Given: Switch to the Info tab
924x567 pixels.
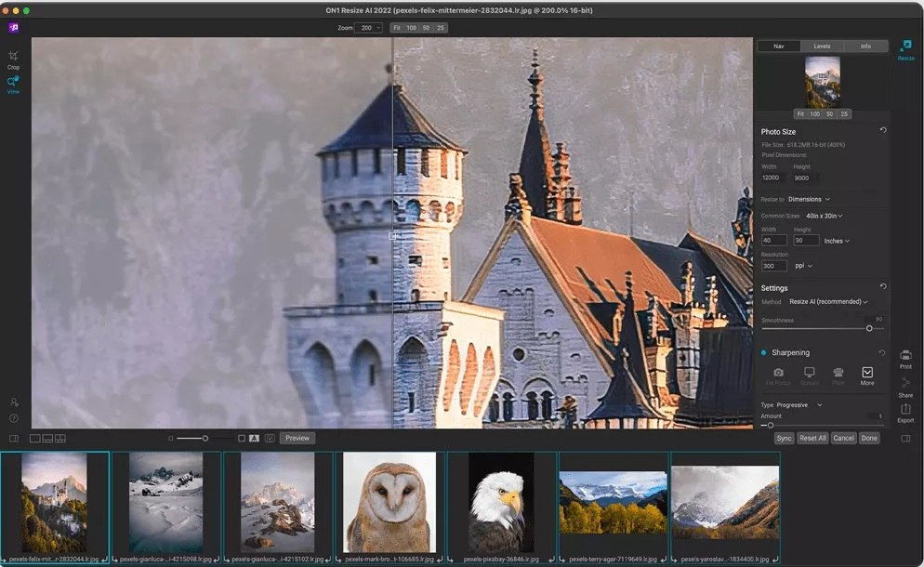Looking at the screenshot, I should coord(865,45).
